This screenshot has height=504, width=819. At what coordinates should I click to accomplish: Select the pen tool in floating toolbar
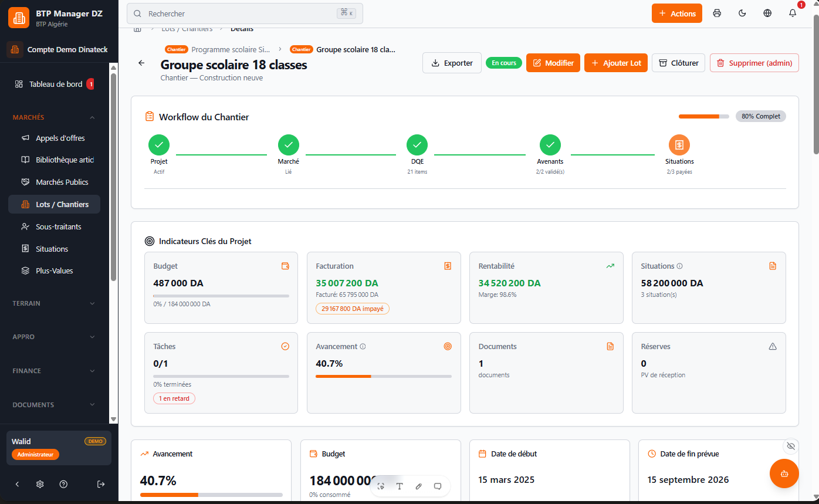coord(418,486)
